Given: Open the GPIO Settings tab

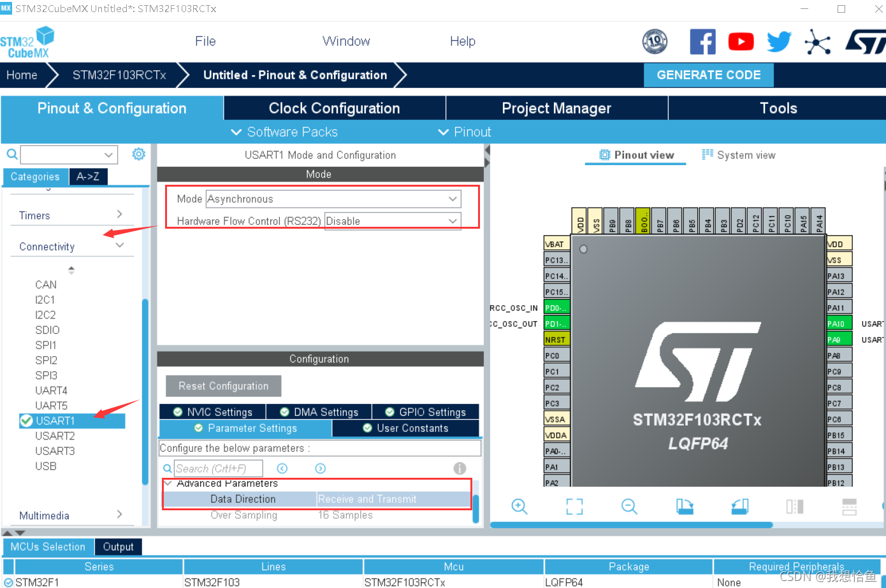Looking at the screenshot, I should point(426,412).
